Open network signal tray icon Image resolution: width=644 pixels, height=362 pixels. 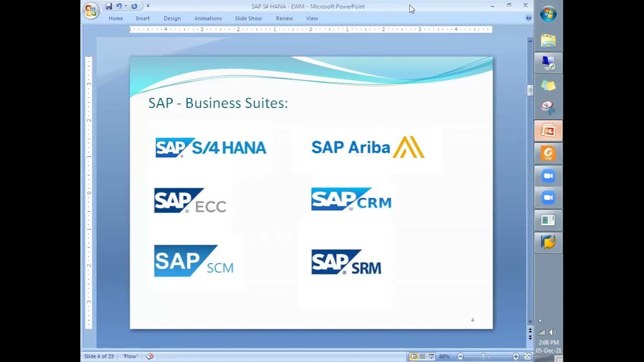point(542,332)
